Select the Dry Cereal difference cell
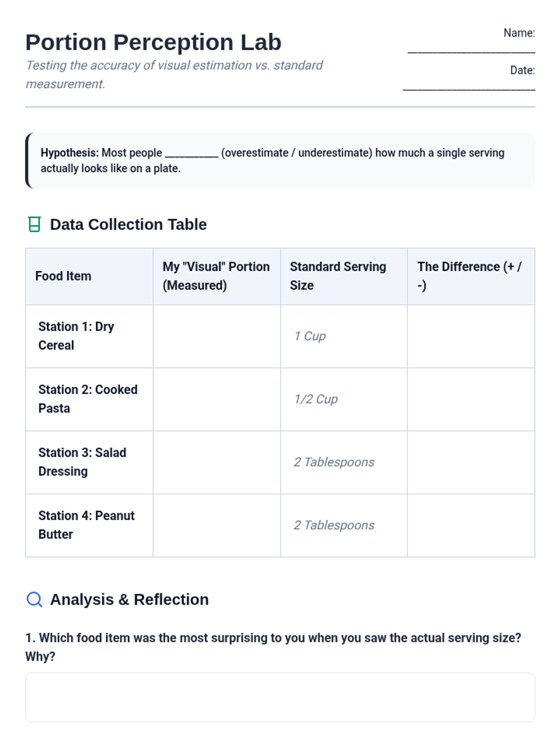The image size is (560, 747). (471, 336)
